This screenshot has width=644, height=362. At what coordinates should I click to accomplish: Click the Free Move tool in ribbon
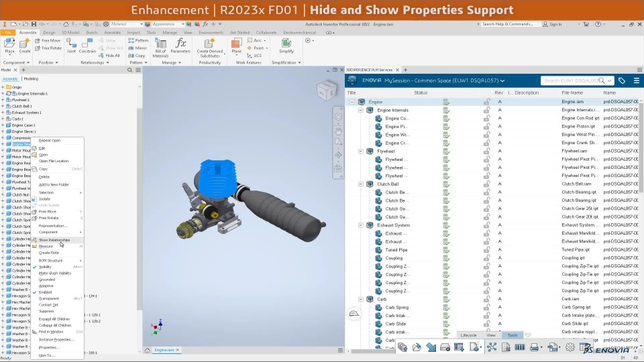[x=48, y=40]
